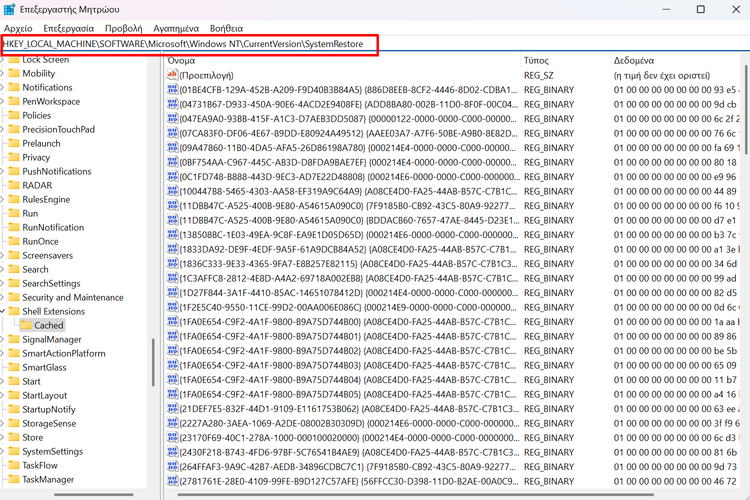The image size is (750, 500).
Task: Select the Prelaunch folder icon
Action: point(14,143)
